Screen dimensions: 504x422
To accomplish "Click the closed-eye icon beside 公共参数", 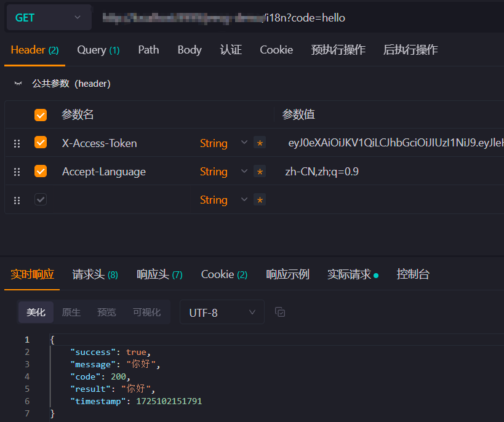I will pos(18,84).
